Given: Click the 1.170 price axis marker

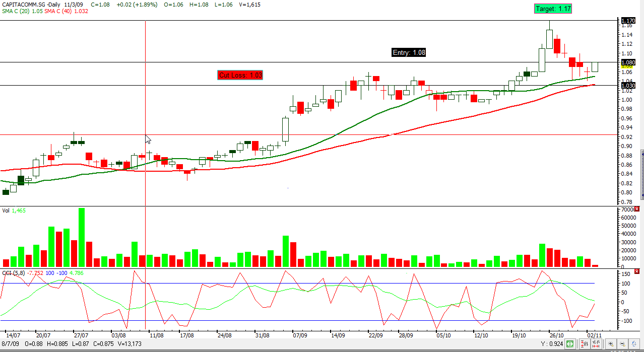Looking at the screenshot, I should 628,21.
